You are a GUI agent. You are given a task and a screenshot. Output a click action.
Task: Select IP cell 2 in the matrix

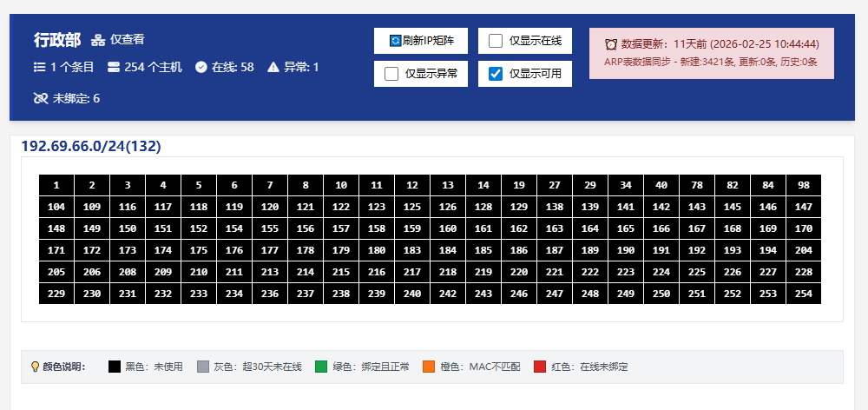[x=92, y=186]
